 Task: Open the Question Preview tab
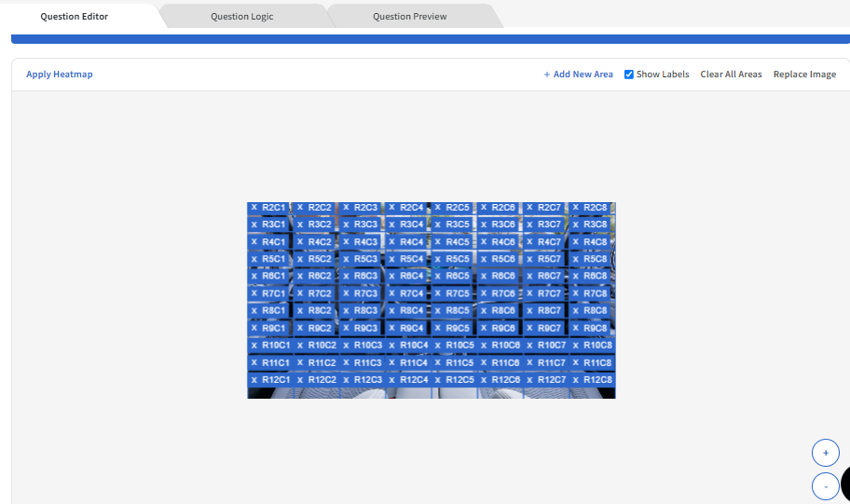coord(409,17)
